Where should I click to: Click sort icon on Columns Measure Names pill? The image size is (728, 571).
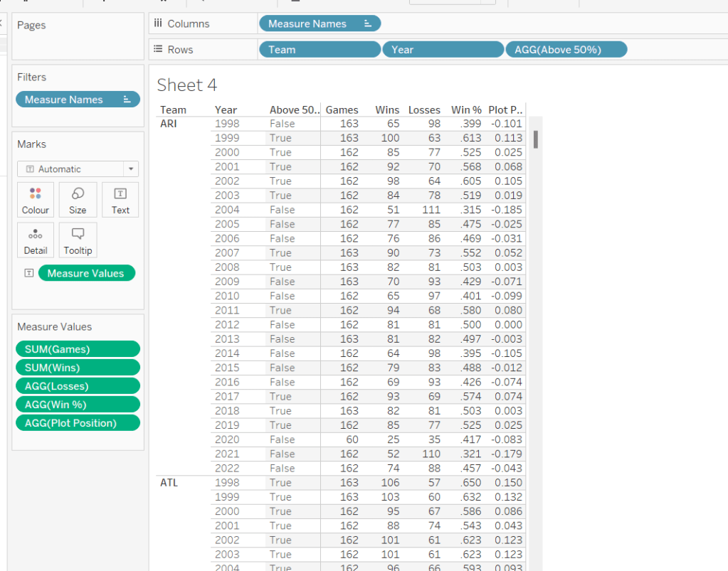[x=368, y=23]
